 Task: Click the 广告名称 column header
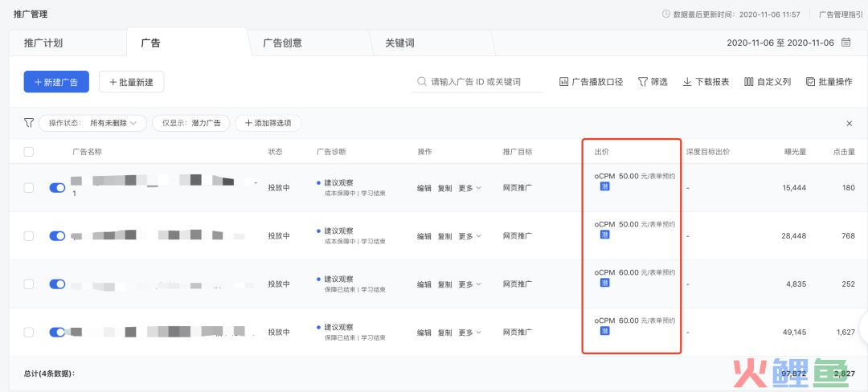(87, 152)
